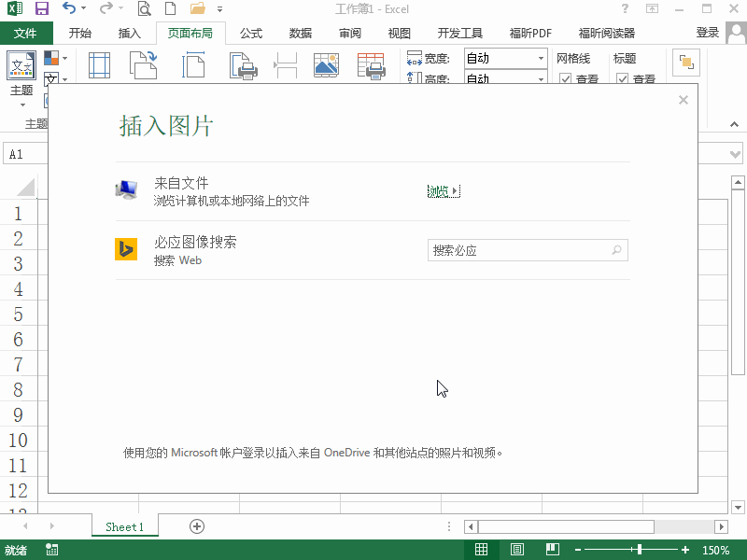747x560 pixels.
Task: Switch to the 审阅 Review tab
Action: 349,33
